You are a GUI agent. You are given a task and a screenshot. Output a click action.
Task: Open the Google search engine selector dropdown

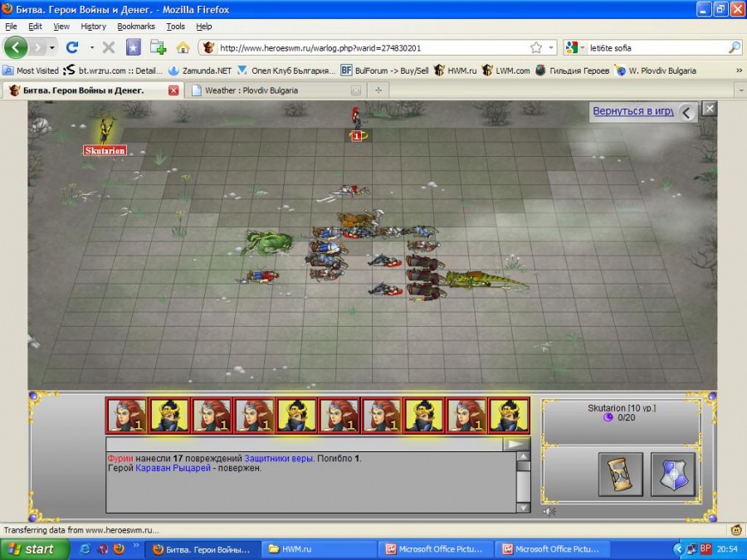click(x=575, y=47)
